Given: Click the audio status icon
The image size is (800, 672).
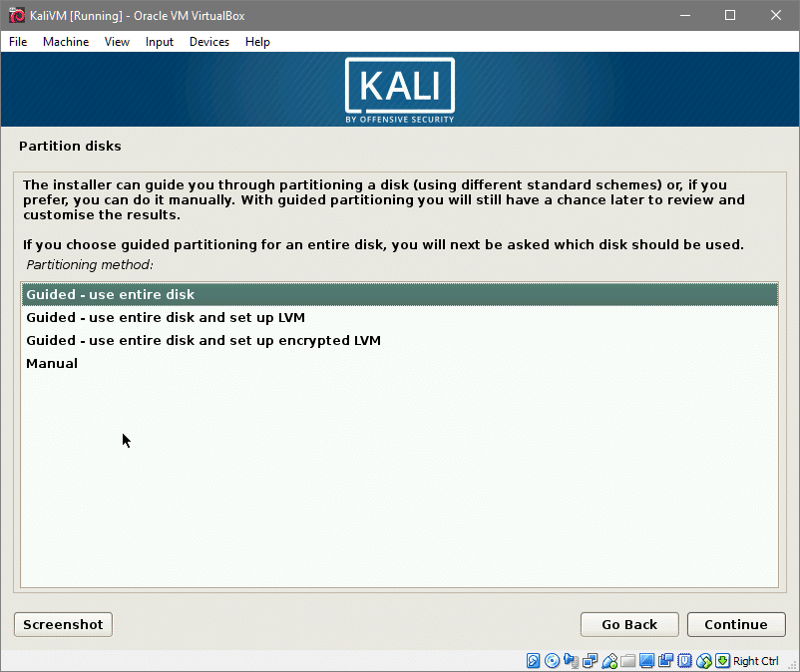Looking at the screenshot, I should [x=571, y=661].
